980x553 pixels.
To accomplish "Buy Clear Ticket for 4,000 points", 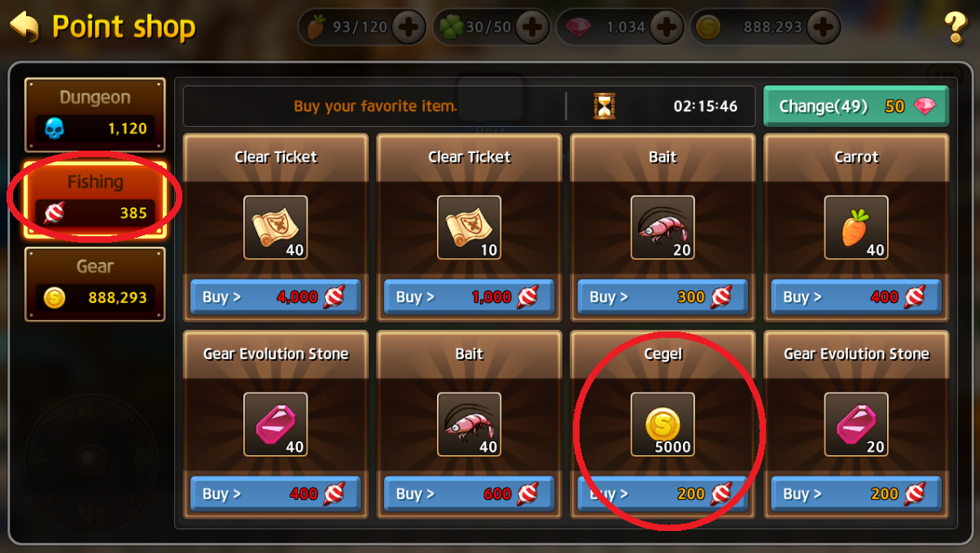I will tap(275, 297).
